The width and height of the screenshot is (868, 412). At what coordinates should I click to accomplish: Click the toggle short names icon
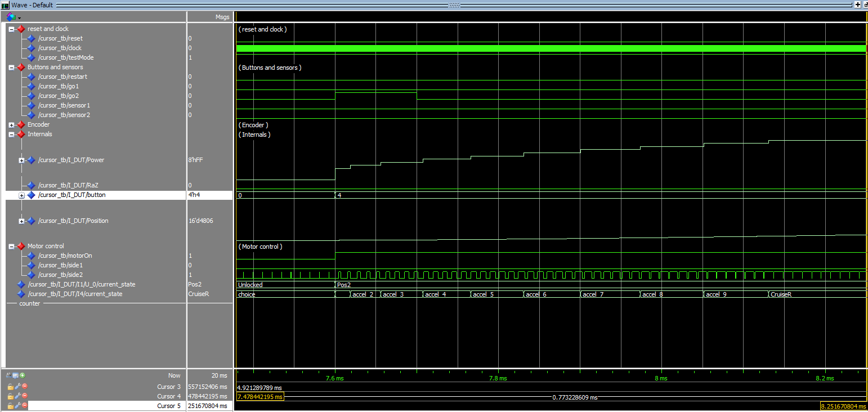9,375
